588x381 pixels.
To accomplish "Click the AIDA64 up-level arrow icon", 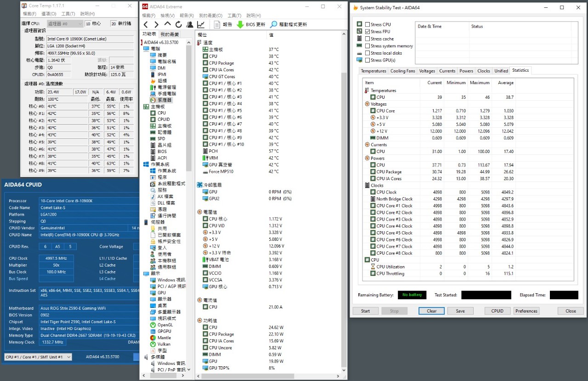I will coord(167,24).
